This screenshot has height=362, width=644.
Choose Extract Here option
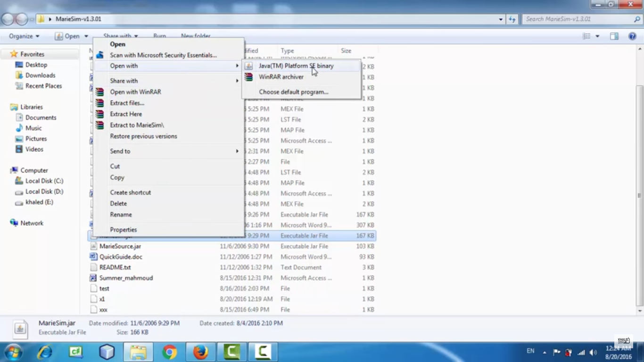click(126, 114)
